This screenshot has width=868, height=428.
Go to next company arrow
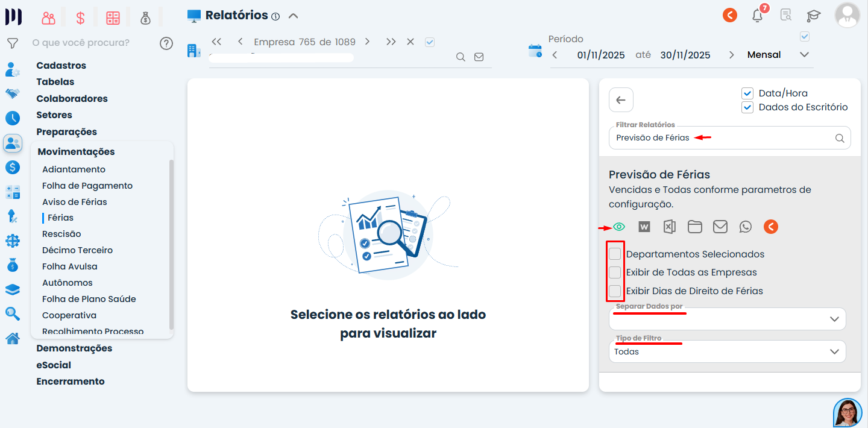click(x=367, y=42)
